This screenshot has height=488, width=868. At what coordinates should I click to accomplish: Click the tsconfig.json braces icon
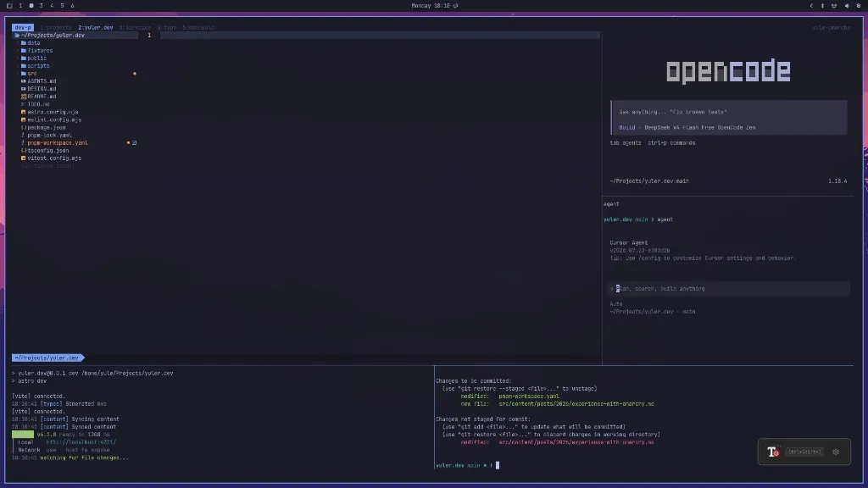[x=23, y=151]
